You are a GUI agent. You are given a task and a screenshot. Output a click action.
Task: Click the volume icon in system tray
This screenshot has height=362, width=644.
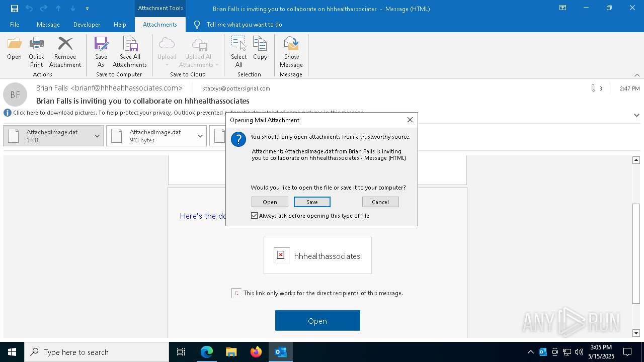click(579, 352)
